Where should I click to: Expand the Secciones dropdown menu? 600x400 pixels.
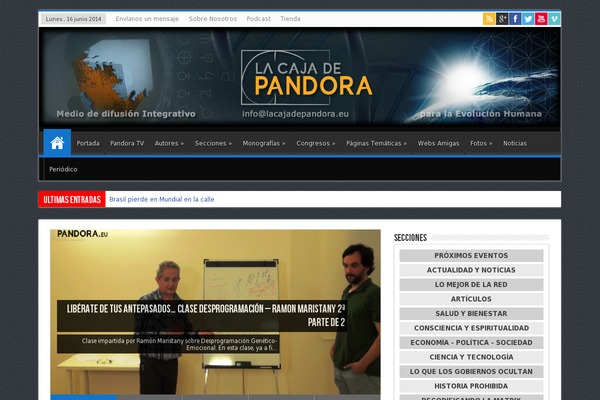click(x=213, y=143)
